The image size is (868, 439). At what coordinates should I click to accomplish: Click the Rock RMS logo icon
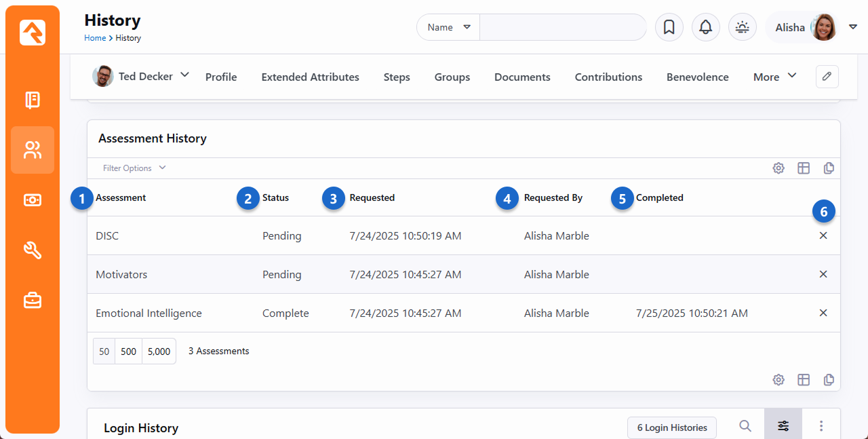click(33, 33)
